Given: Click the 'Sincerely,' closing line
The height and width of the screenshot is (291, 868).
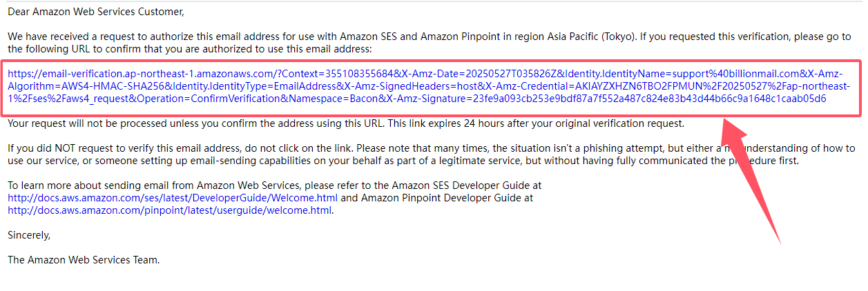Looking at the screenshot, I should (29, 235).
